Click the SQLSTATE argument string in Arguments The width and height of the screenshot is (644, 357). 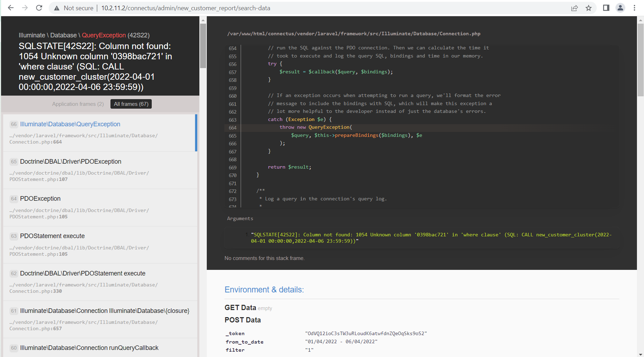tap(431, 238)
